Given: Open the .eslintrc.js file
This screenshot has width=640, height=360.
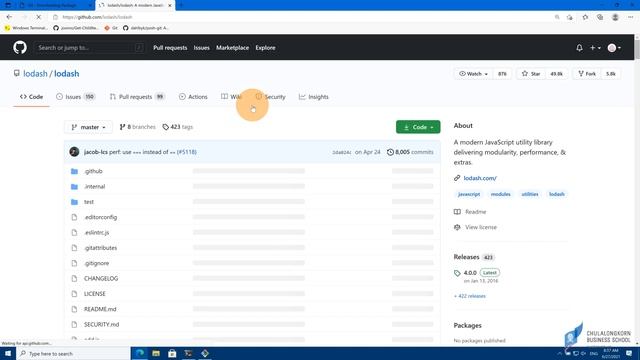Looking at the screenshot, I should pyautogui.click(x=96, y=232).
